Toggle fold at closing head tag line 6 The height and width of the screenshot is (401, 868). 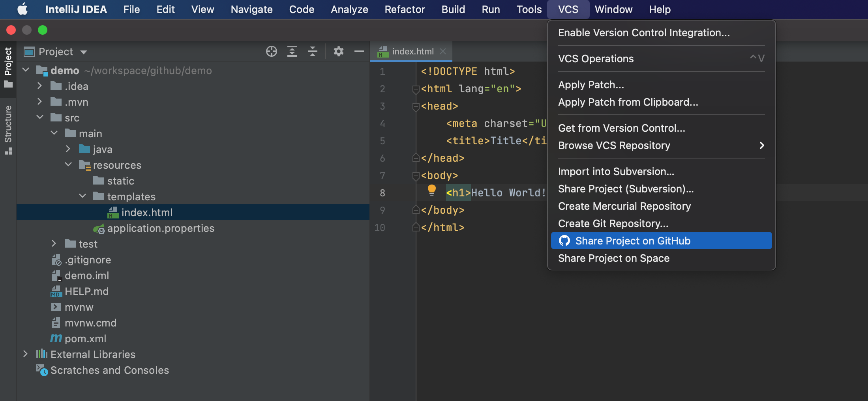point(416,158)
